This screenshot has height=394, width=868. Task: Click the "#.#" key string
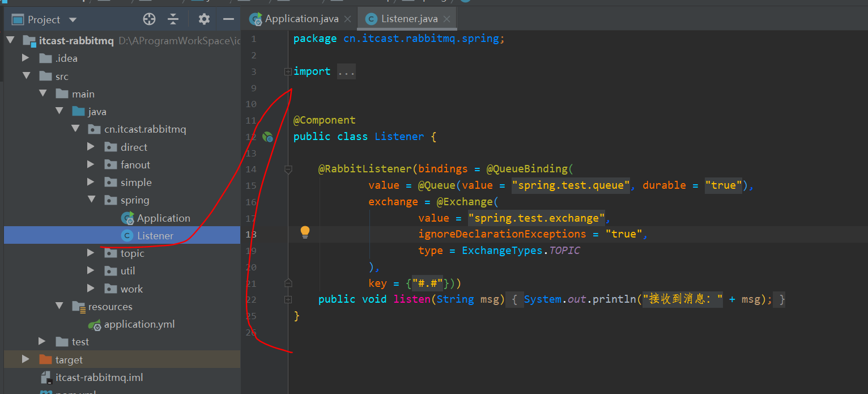click(x=427, y=283)
